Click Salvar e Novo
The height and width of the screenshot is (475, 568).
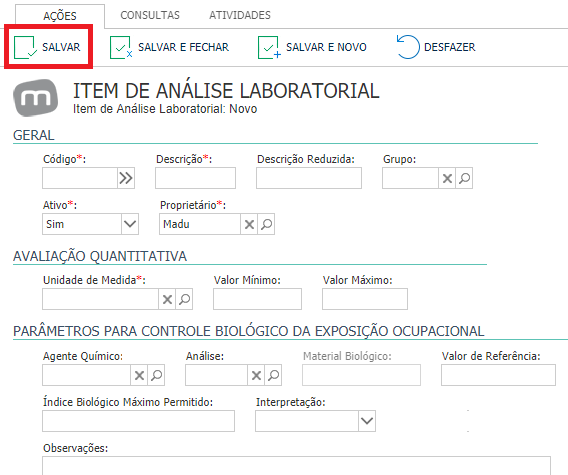click(x=312, y=47)
